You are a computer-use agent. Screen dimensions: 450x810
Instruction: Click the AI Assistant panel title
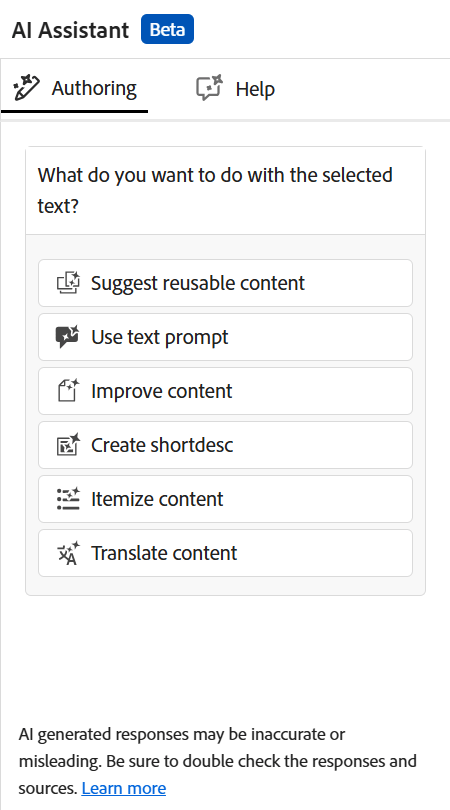[70, 30]
